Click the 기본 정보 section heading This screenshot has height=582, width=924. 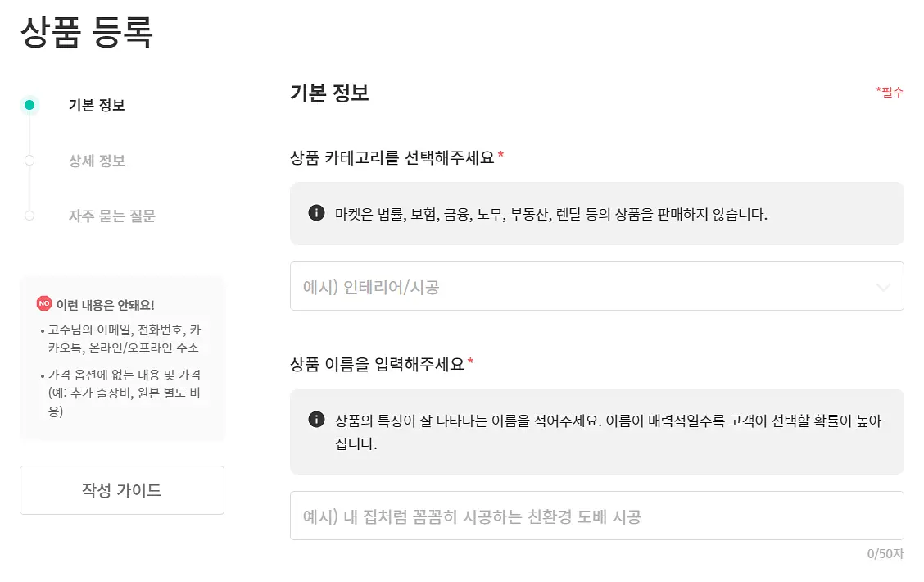pyautogui.click(x=329, y=93)
